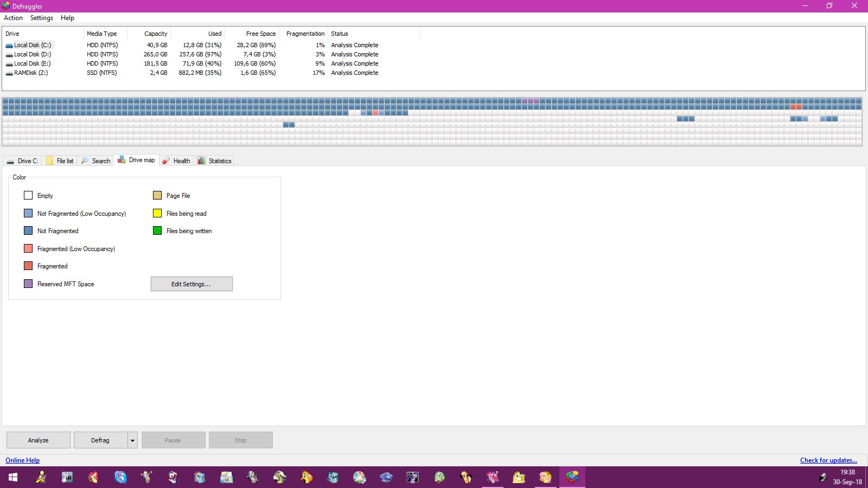Screen dimensions: 868x488
Task: Select the RAMDisk (Z:) drive name
Action: click(x=31, y=73)
